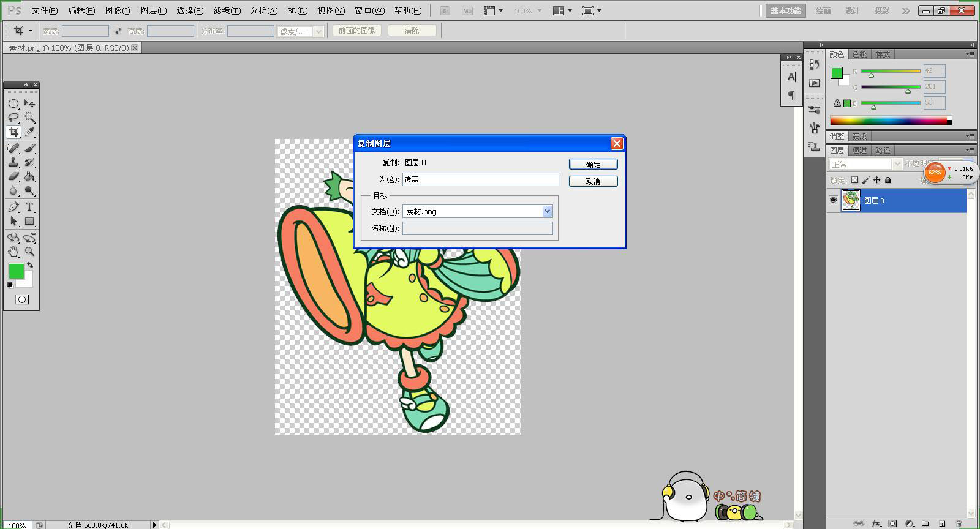980x529 pixels.
Task: Click the 为(A) layer name field
Action: click(481, 179)
